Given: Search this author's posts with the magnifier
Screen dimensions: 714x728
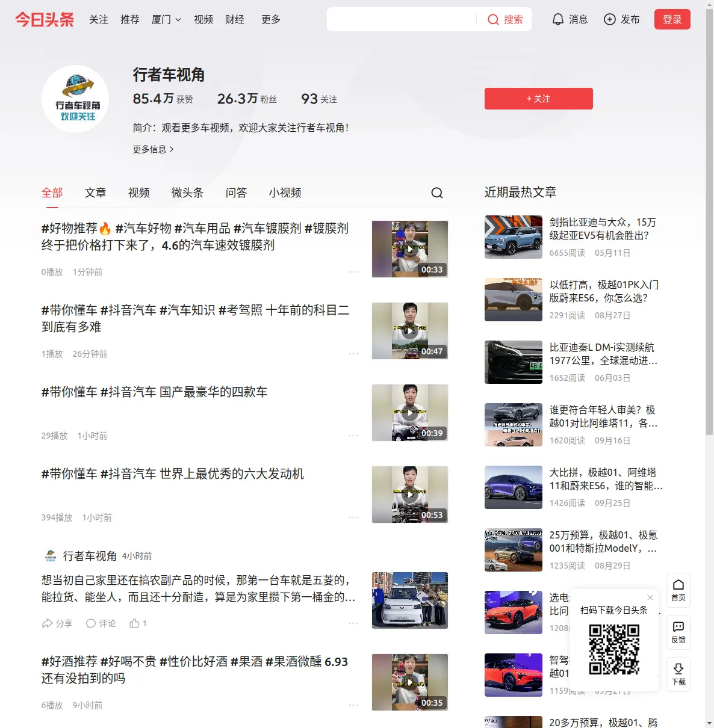Looking at the screenshot, I should coord(437,193).
